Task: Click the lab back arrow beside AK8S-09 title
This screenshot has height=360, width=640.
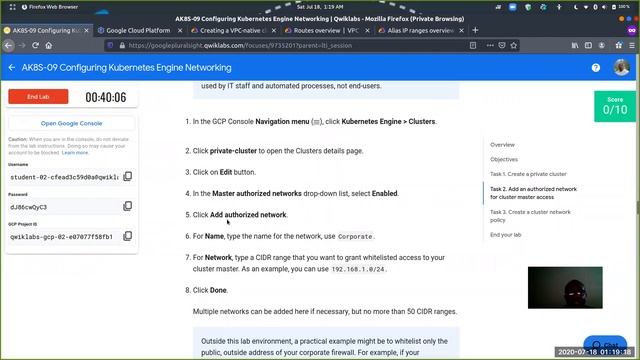Action: (x=12, y=68)
